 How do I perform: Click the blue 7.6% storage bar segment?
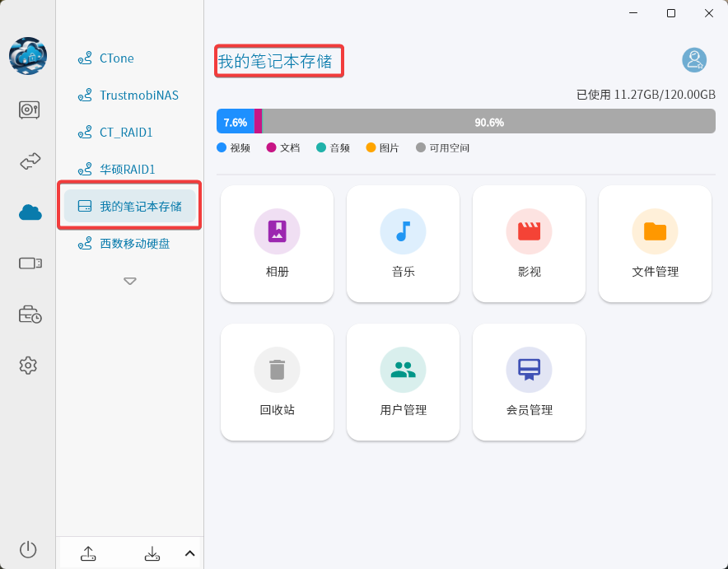[235, 122]
